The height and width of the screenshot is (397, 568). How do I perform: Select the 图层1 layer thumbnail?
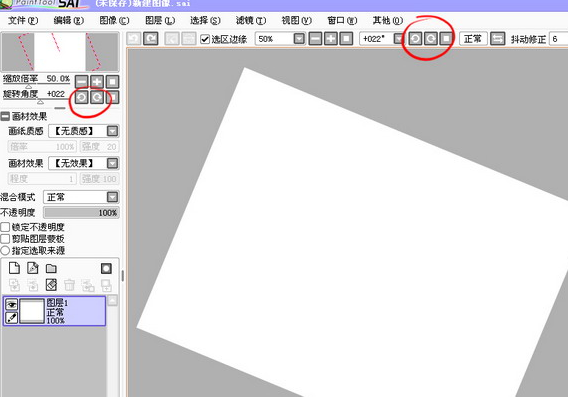(32, 311)
